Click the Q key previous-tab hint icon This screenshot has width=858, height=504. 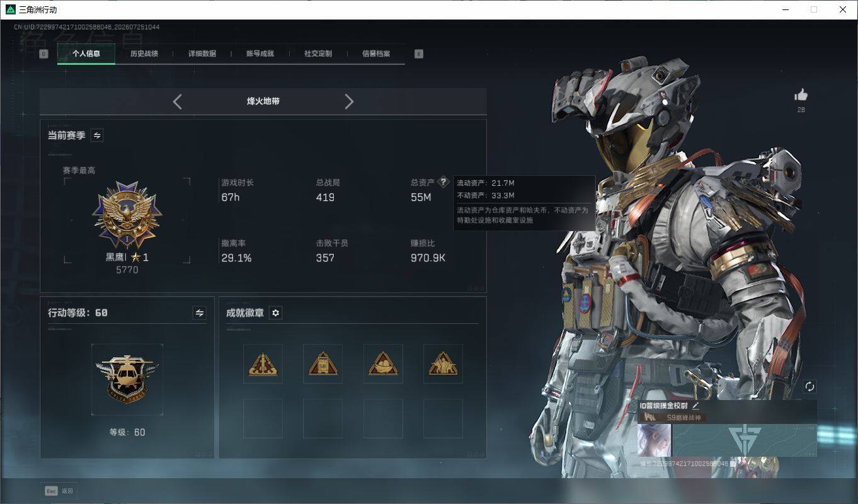pos(43,54)
